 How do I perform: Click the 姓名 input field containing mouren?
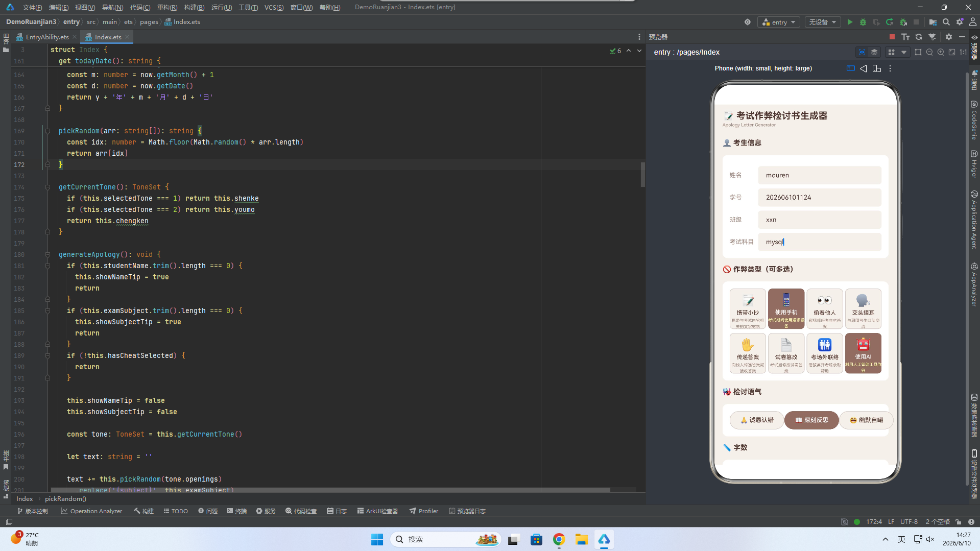[x=819, y=175]
